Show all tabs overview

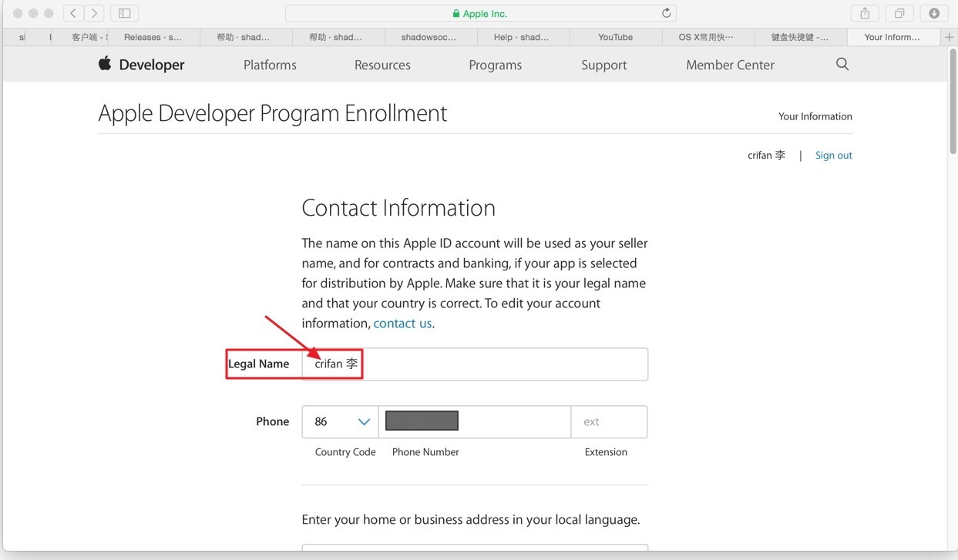click(x=899, y=13)
